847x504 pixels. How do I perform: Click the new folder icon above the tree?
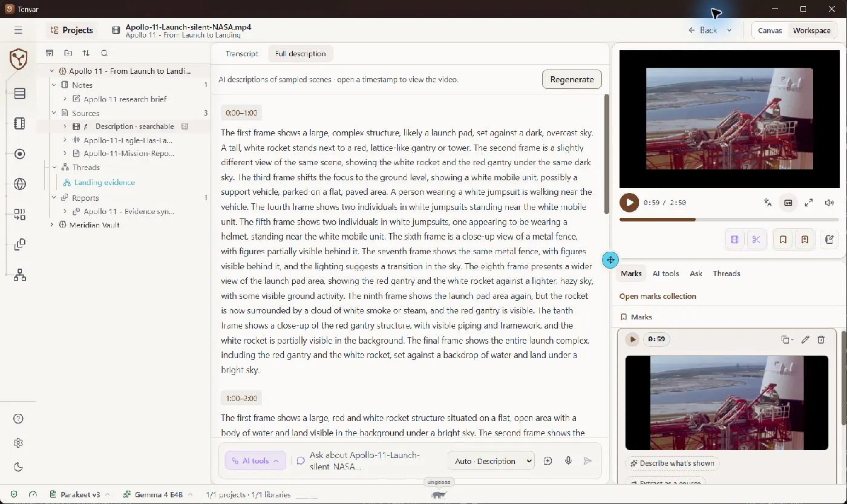tap(68, 53)
